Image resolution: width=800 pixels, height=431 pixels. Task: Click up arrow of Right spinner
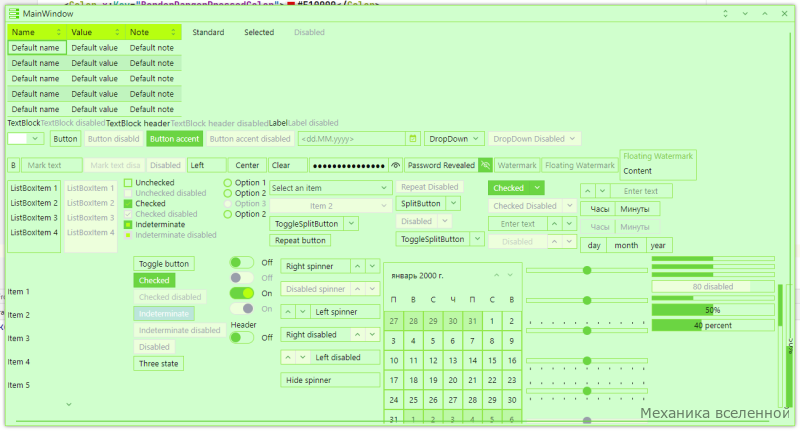click(x=358, y=266)
